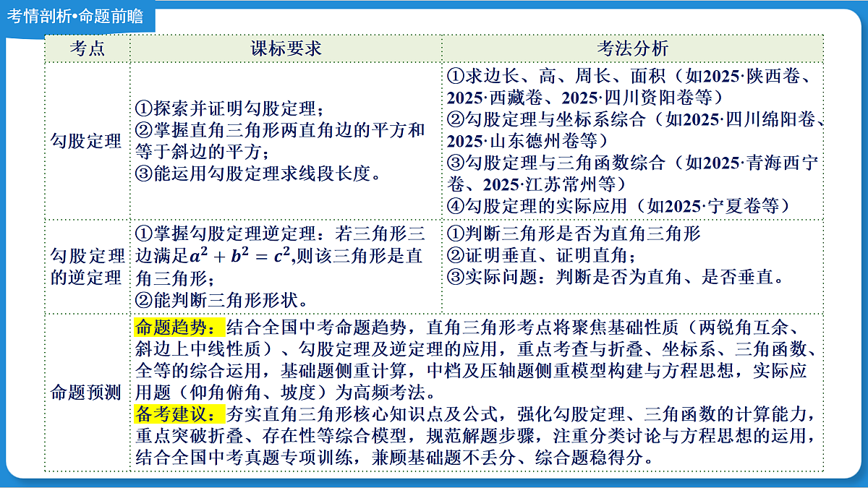Click the highlighted 备考建议 heading
This screenshot has width=868, height=488.
[x=180, y=415]
